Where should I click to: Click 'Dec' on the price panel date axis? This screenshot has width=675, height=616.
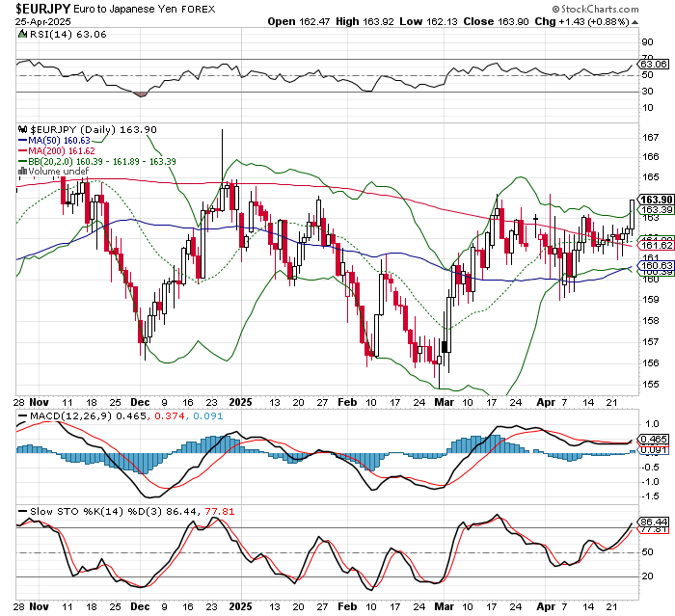pyautogui.click(x=140, y=403)
